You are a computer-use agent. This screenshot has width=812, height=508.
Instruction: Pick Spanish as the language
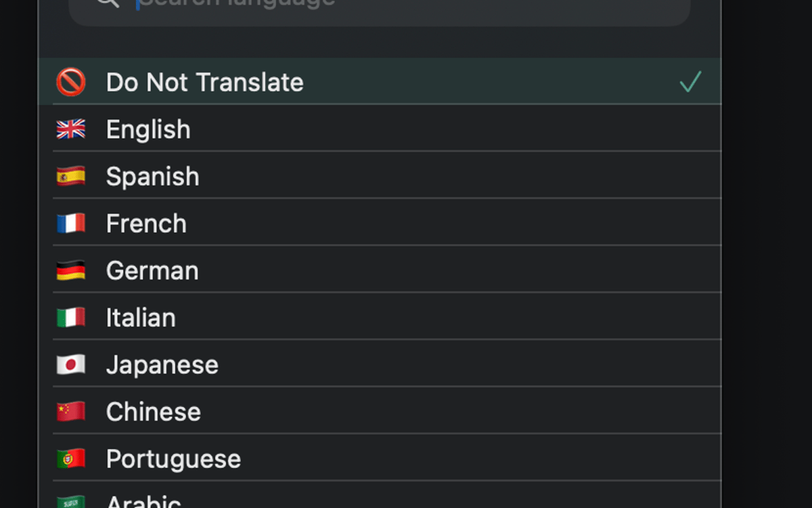coord(152,177)
